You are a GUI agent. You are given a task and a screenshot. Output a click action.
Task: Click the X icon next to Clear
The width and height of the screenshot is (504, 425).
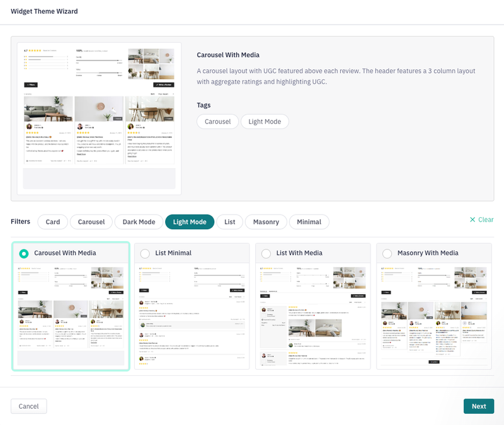coord(472,220)
